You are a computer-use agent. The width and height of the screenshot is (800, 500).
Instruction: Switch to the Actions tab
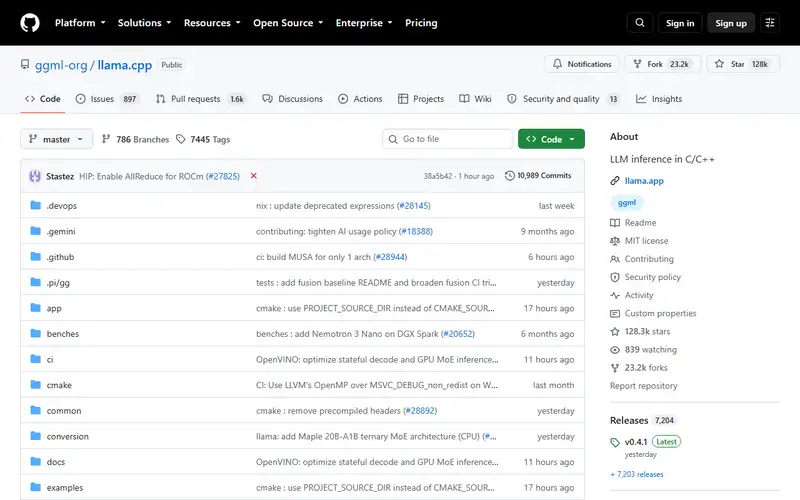click(360, 99)
